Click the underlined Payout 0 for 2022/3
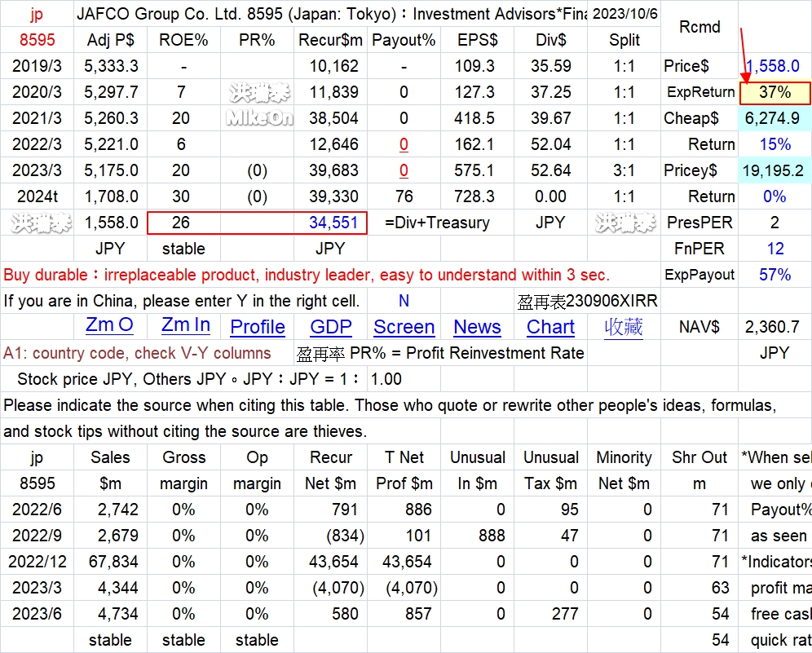This screenshot has height=653, width=812. 404,144
